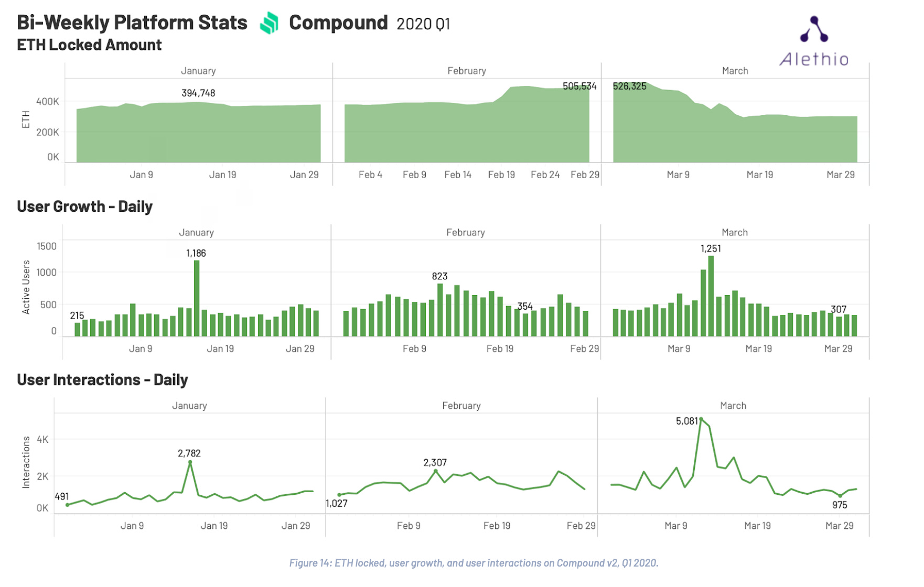The width and height of the screenshot is (924, 587).
Task: Expand the February User Growth panel
Action: (466, 232)
